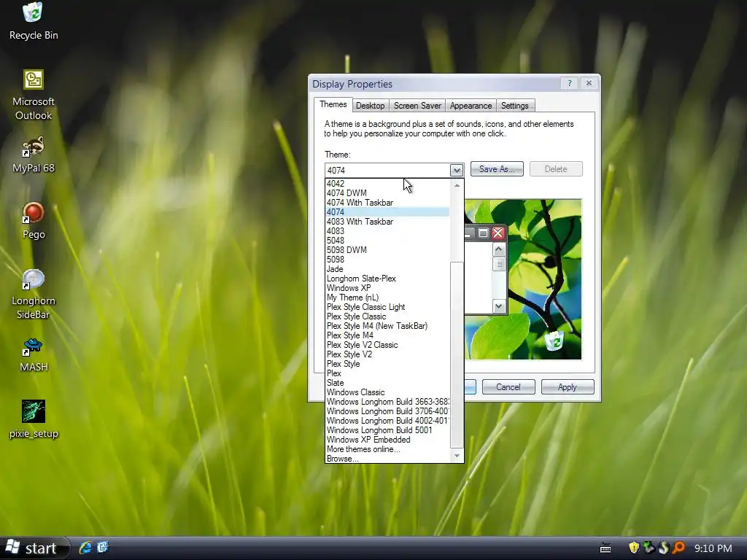Viewport: 747px width, 560px height.
Task: Choose Plex Style Classic Light theme
Action: pos(387,307)
